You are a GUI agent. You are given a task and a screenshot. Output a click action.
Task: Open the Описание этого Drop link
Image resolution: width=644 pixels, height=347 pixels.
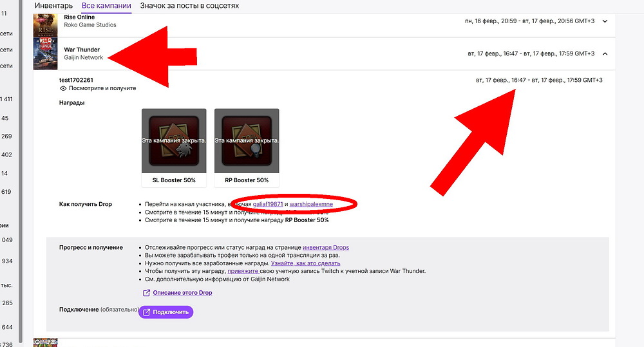point(182,293)
